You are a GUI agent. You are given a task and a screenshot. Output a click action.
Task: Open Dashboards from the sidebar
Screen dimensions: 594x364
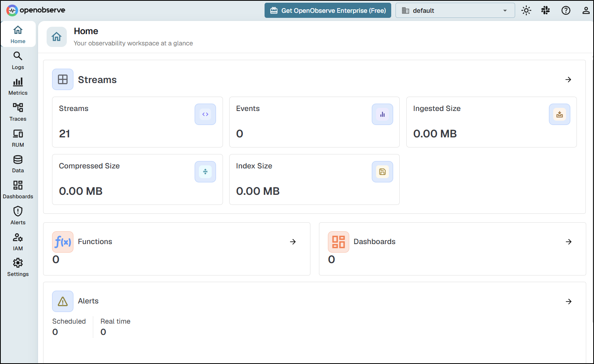pyautogui.click(x=18, y=190)
